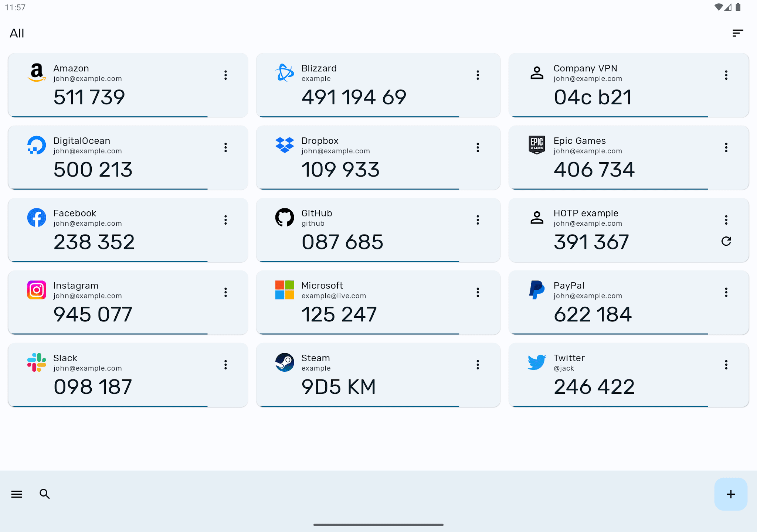This screenshot has width=757, height=532.
Task: Click the DigitalOcean logo icon
Action: (x=37, y=145)
